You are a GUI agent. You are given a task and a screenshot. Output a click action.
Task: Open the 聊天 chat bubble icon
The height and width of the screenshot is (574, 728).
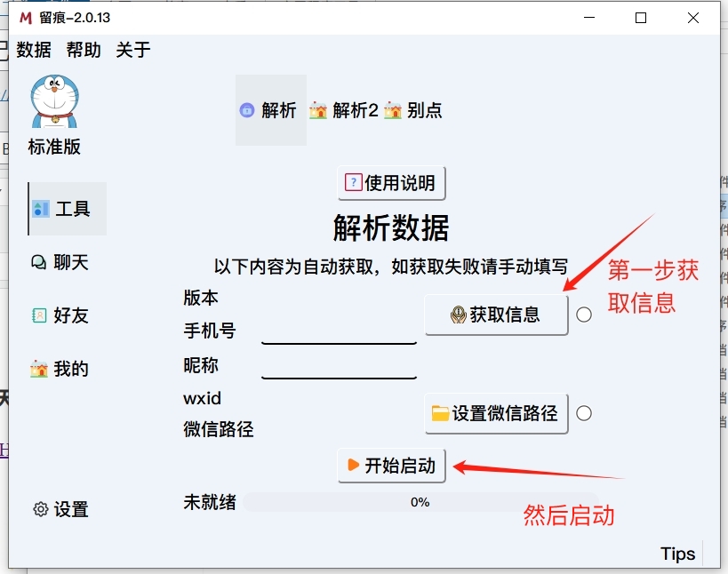[x=39, y=262]
